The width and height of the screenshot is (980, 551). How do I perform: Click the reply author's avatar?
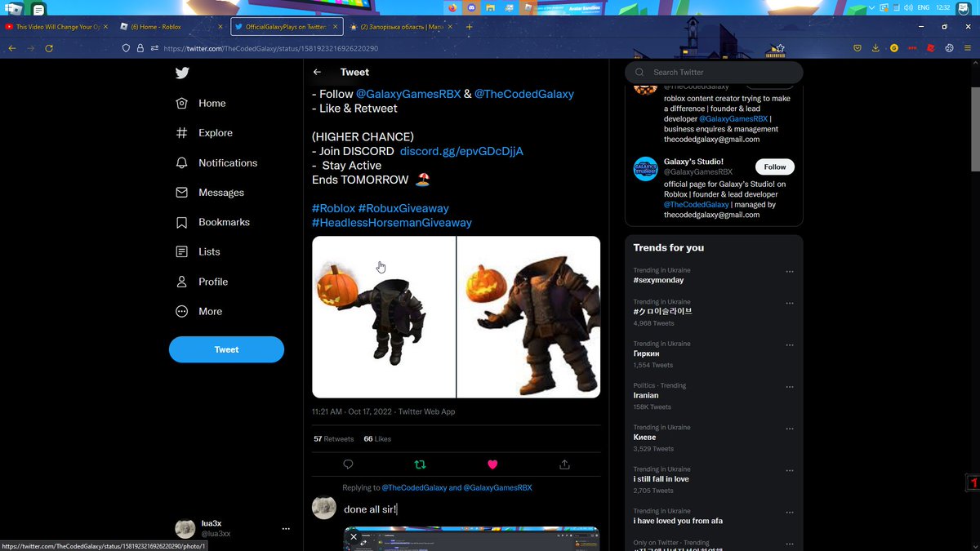(324, 507)
